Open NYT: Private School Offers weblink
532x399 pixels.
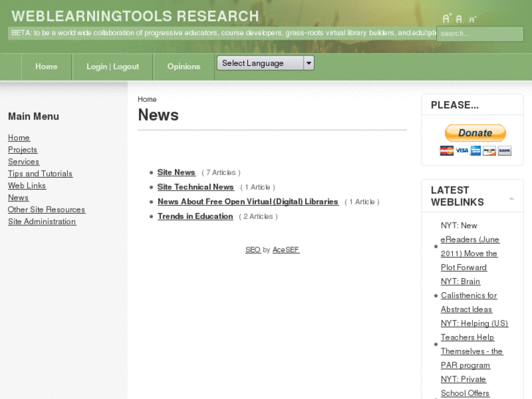pos(465,386)
